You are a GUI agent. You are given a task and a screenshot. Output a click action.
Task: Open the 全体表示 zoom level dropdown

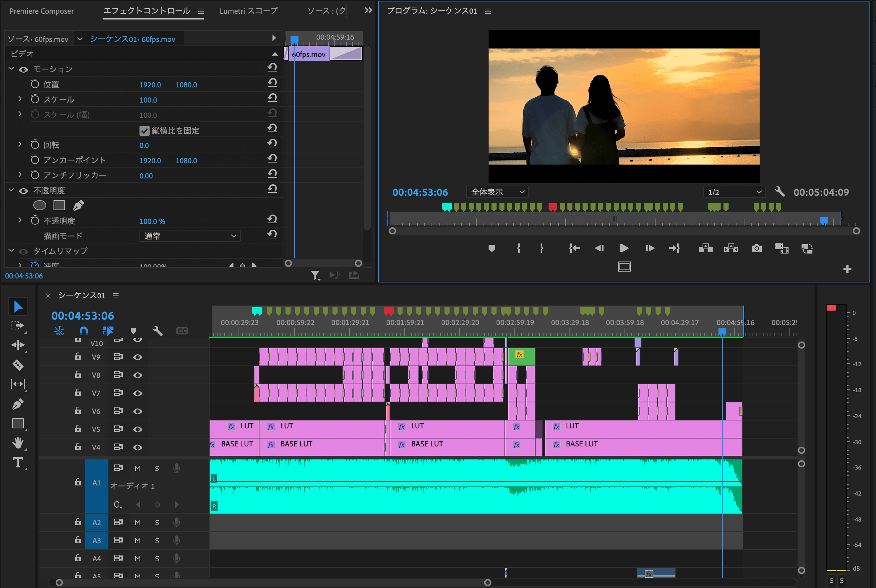[498, 192]
